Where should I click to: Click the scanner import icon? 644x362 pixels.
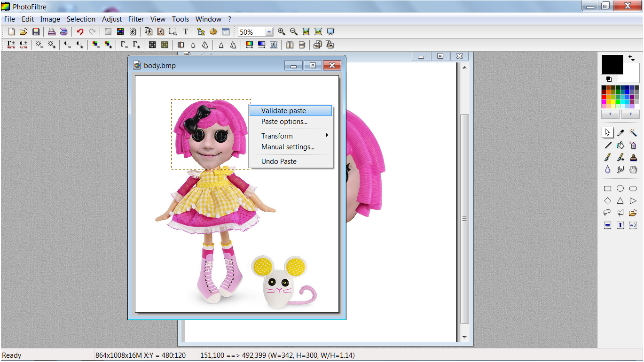tap(64, 31)
